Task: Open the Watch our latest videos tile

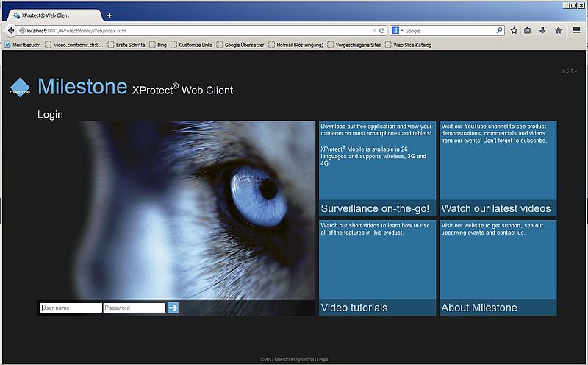Action: coord(498,169)
